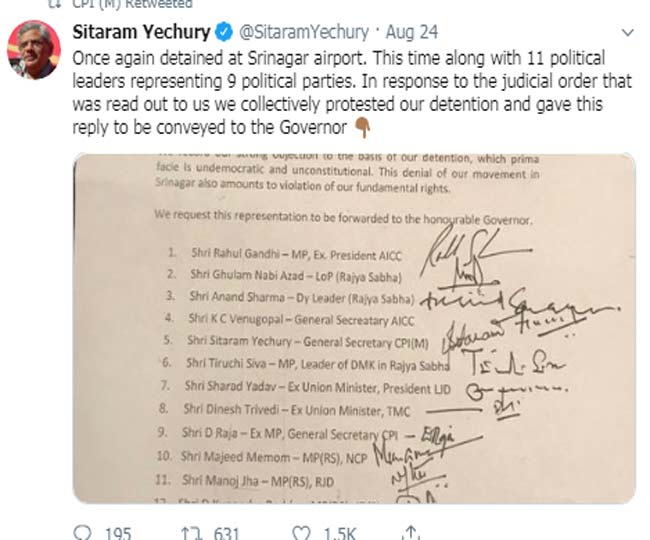Open the Sitaram Yechury display name link
This screenshot has width=650, height=540.
(x=139, y=32)
